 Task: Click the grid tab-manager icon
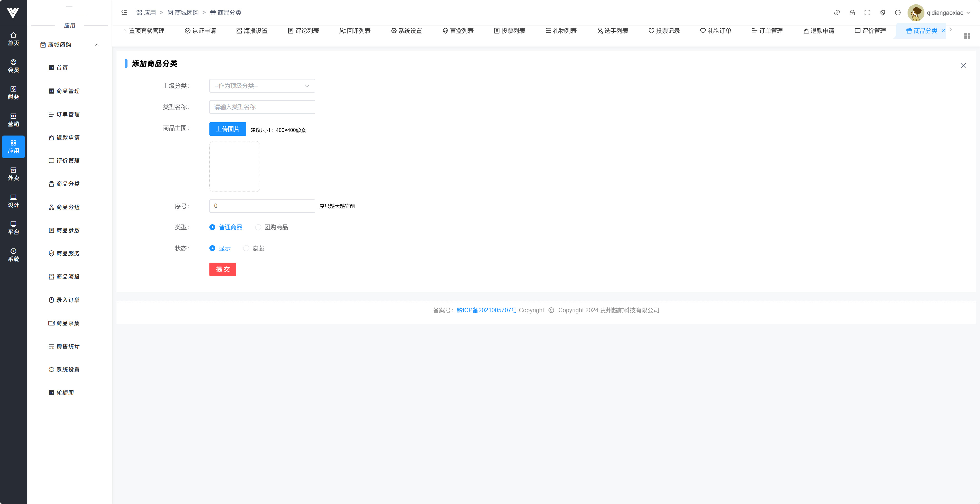click(x=967, y=36)
